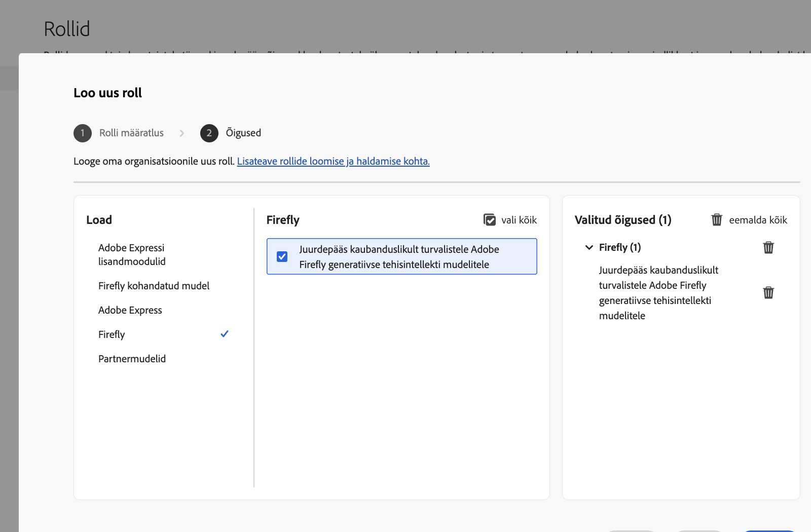
Task: Click the vali kõik label
Action: [x=519, y=220]
